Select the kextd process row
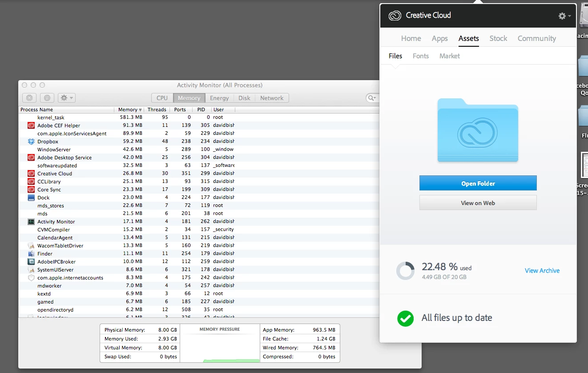Viewport: 588px width, 373px height. pyautogui.click(x=199, y=294)
